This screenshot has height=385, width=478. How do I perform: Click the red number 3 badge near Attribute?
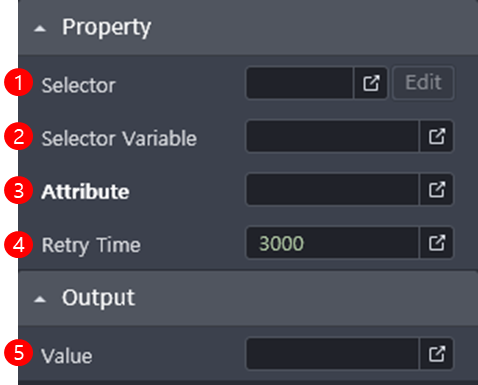click(x=18, y=191)
